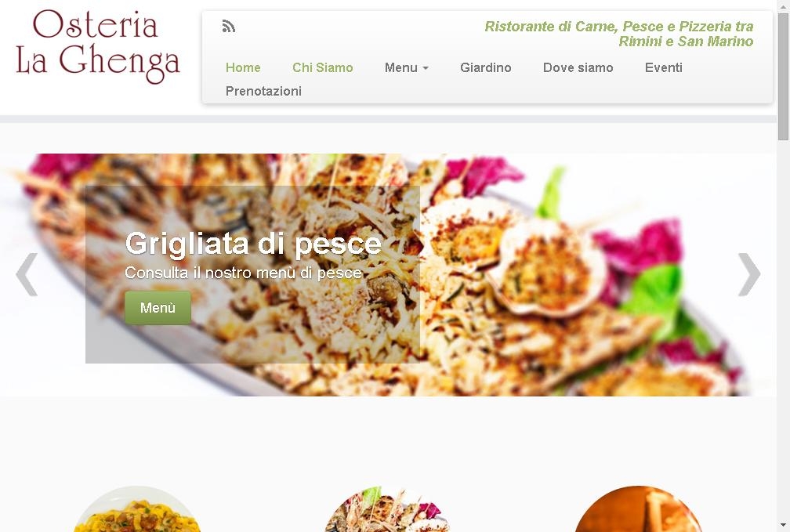Open the Prenotazioni page
This screenshot has width=790, height=532.
click(263, 91)
